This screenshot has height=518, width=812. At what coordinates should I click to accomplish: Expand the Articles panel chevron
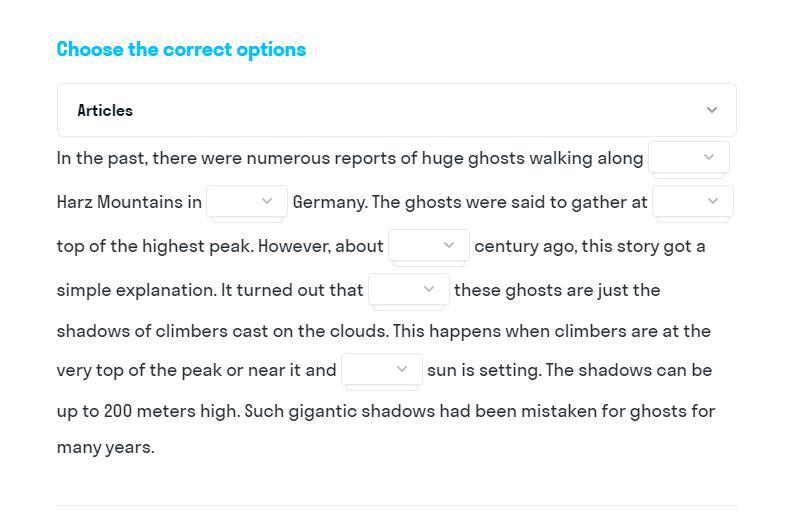711,110
